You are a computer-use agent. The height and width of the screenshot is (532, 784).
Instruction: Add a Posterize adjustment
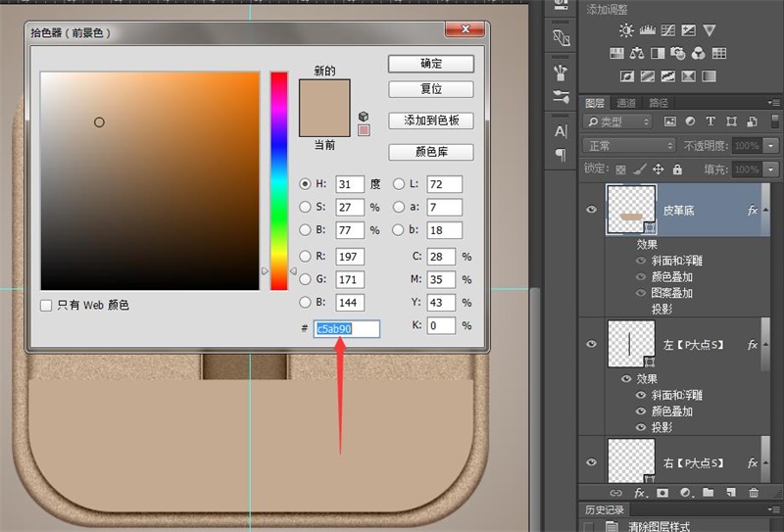coord(648,76)
